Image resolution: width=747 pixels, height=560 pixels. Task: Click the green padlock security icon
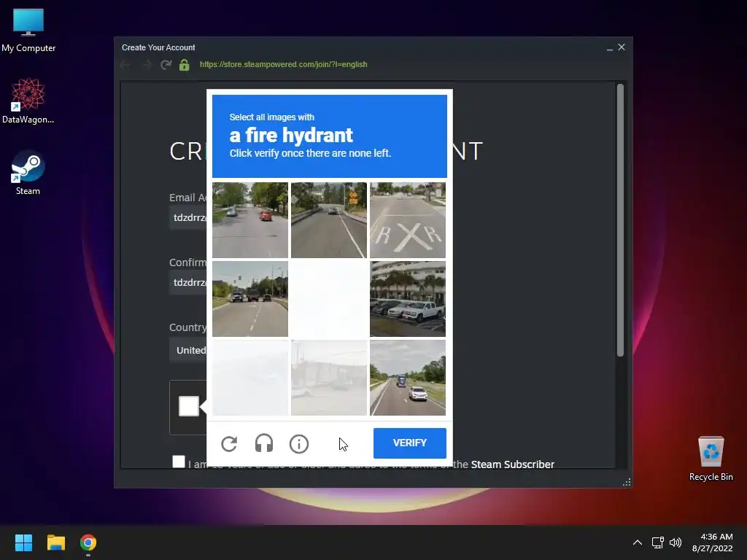click(185, 65)
